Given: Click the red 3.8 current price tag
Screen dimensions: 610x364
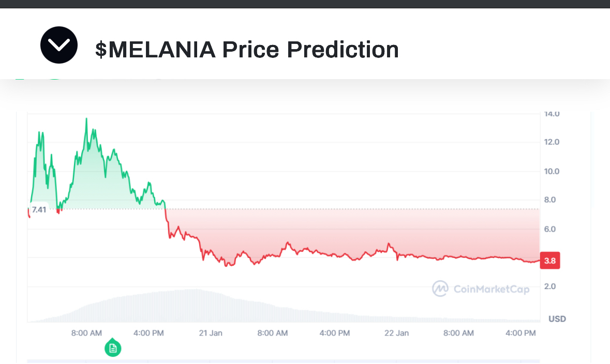Looking at the screenshot, I should pyautogui.click(x=549, y=261).
